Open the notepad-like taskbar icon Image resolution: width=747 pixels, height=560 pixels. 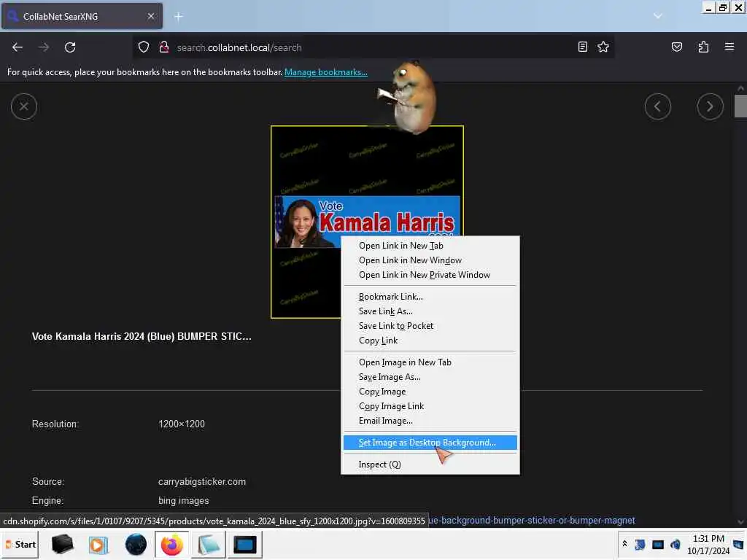(x=208, y=545)
